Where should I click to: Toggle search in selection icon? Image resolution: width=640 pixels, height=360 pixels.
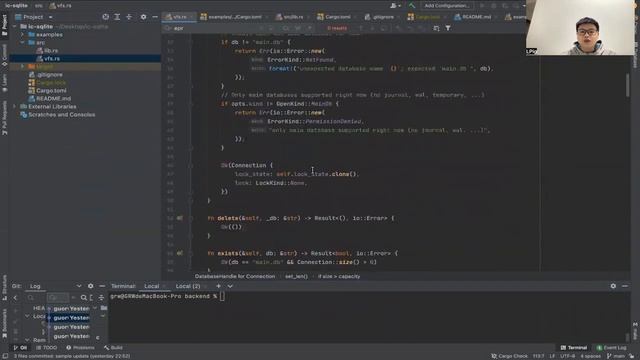tap(436, 28)
